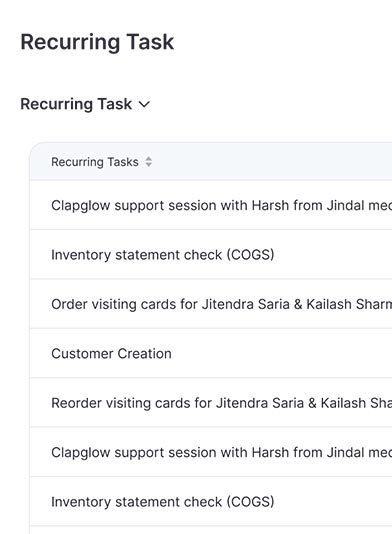This screenshot has width=392, height=534.
Task: Click the partially visible row at table bottom
Action: click(x=211, y=530)
